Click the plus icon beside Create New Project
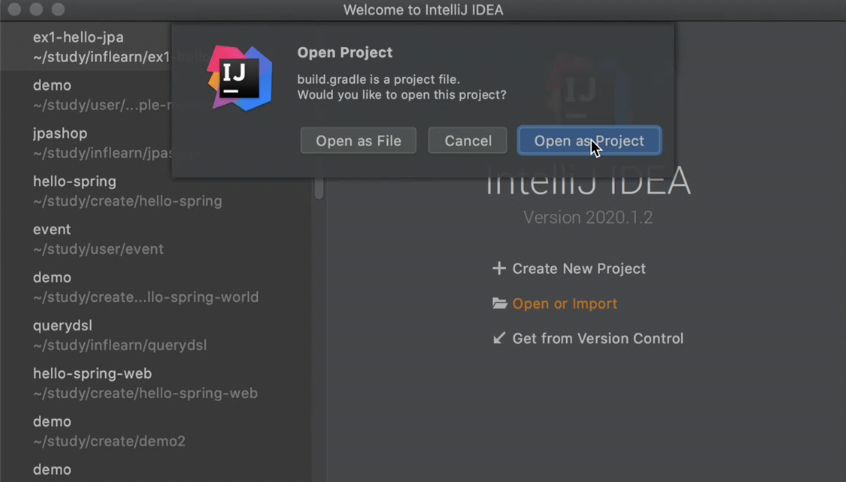 tap(499, 268)
